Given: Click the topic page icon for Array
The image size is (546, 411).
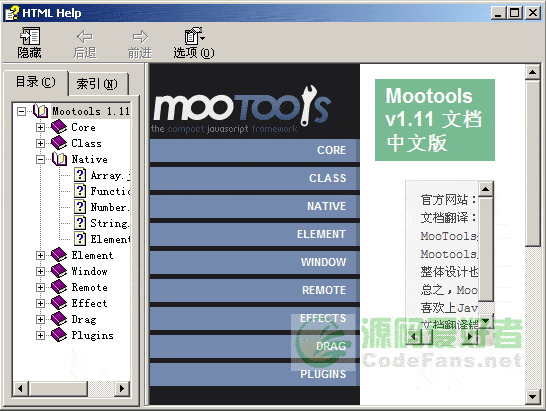Looking at the screenshot, I should coord(80,175).
